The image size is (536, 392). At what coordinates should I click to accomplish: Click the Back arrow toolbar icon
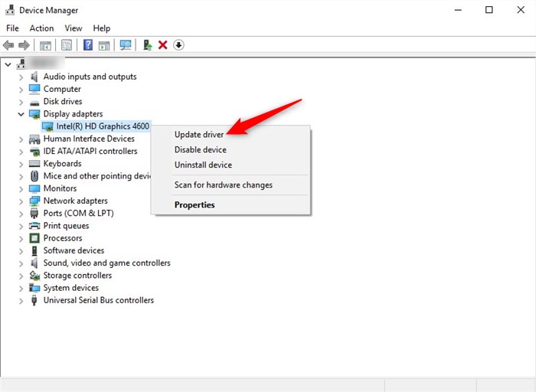coord(8,45)
